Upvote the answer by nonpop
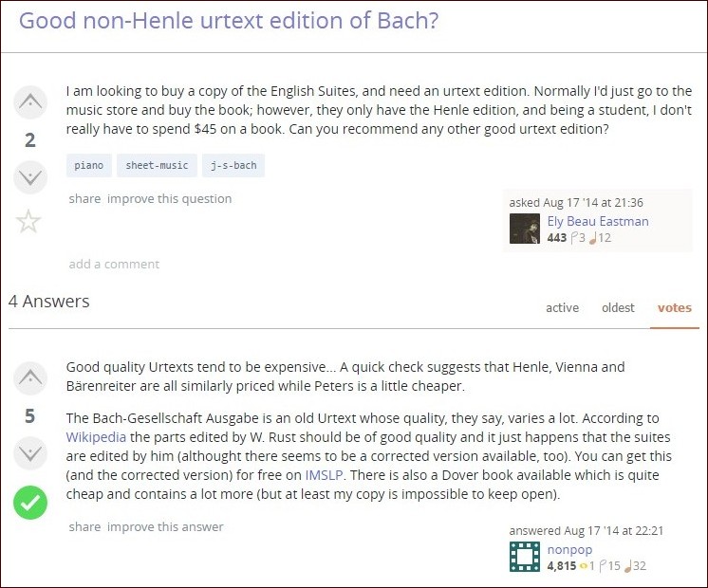The image size is (708, 588). [29, 378]
